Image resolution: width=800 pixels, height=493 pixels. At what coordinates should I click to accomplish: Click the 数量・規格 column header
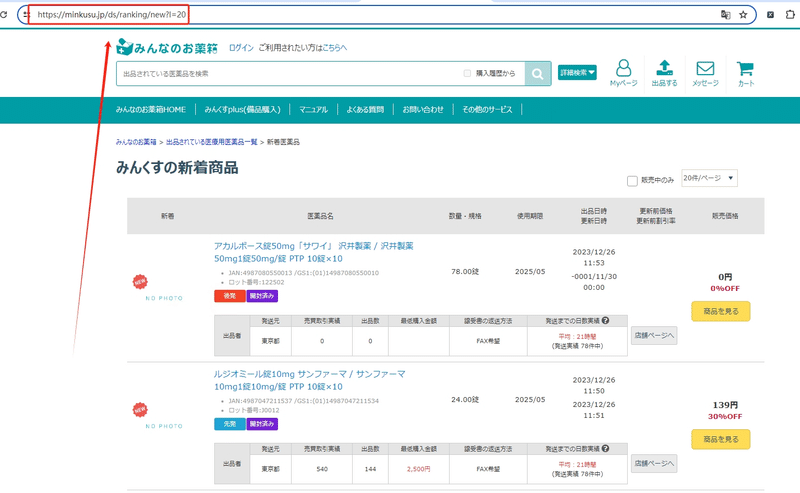point(465,216)
